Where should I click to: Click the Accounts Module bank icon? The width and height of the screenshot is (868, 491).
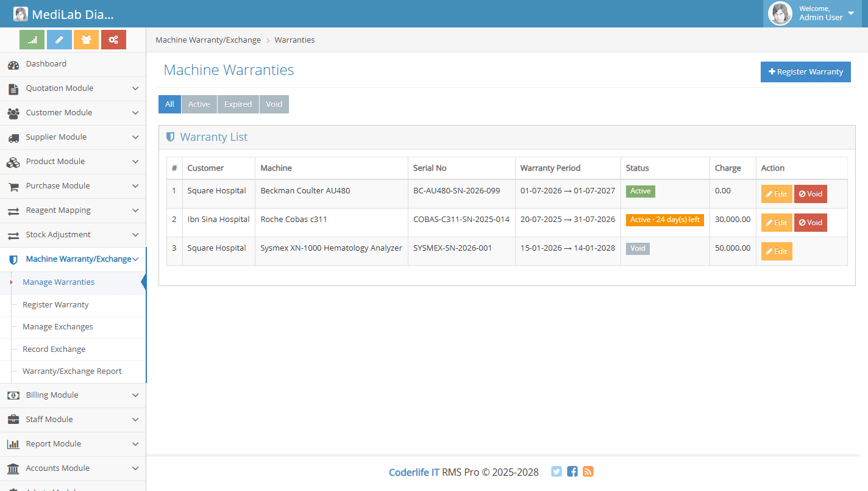(x=13, y=468)
